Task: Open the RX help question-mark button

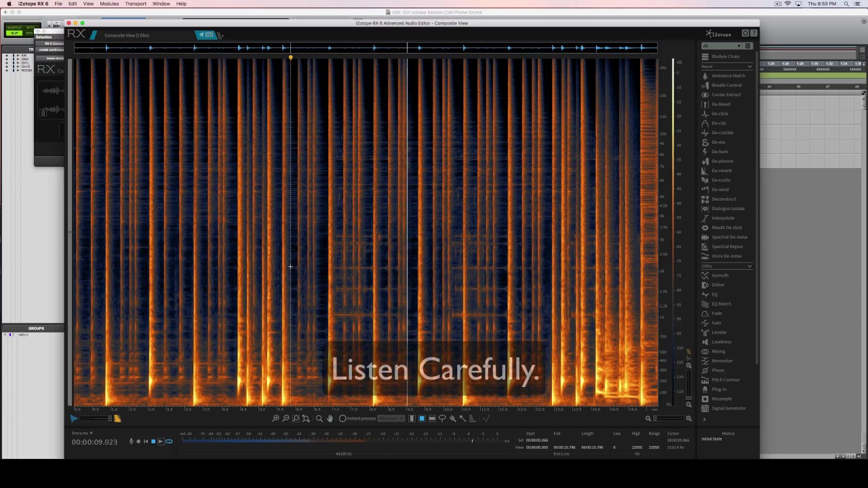Action: tap(754, 33)
